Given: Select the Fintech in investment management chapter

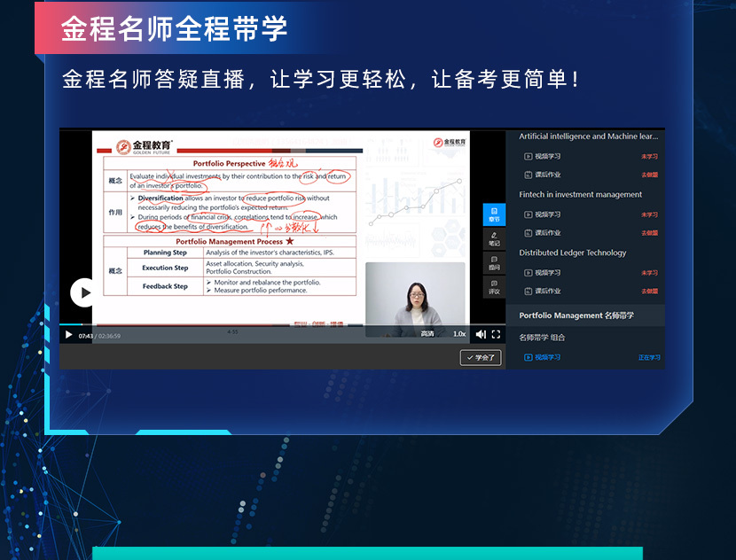Looking at the screenshot, I should click(x=580, y=195).
